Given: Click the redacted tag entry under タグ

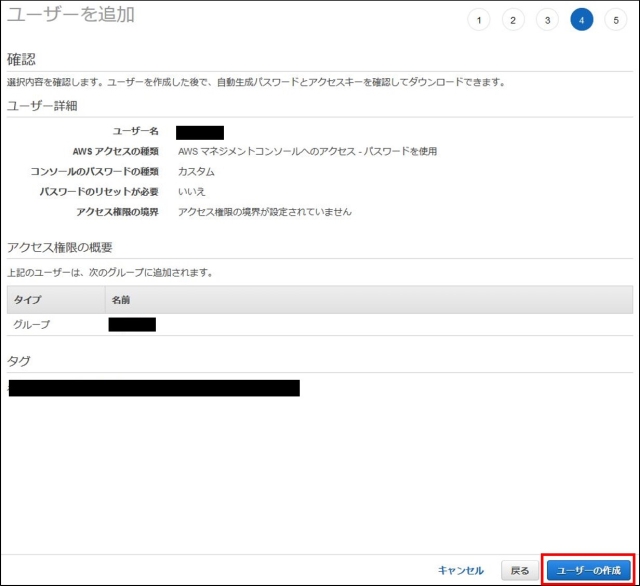Looking at the screenshot, I should tap(154, 388).
